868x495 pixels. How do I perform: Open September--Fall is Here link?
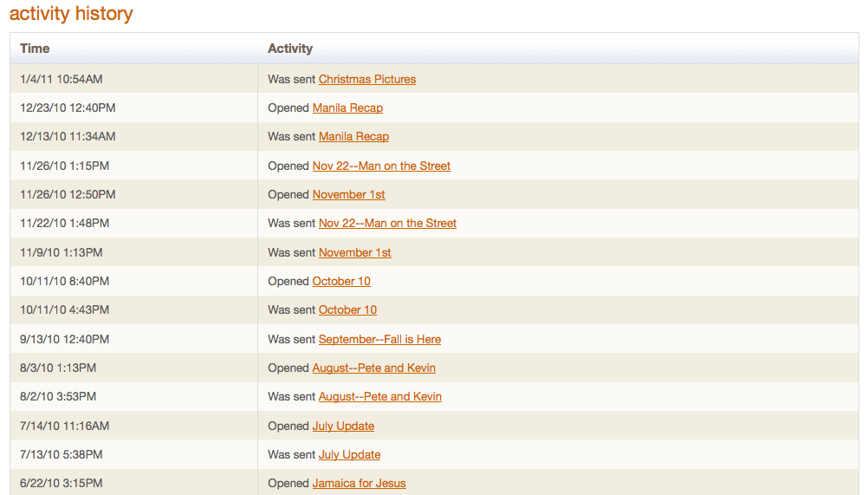click(x=379, y=340)
